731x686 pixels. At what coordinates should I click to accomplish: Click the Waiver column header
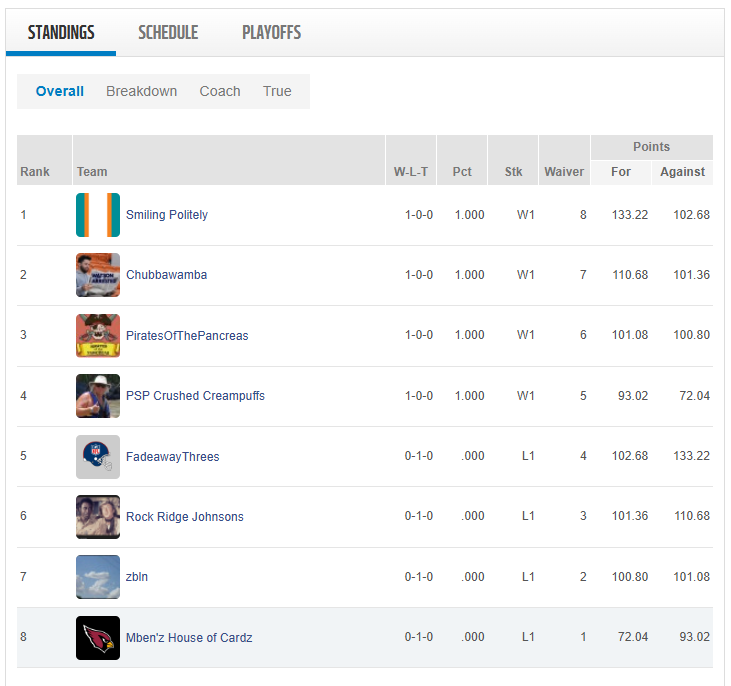pos(564,172)
